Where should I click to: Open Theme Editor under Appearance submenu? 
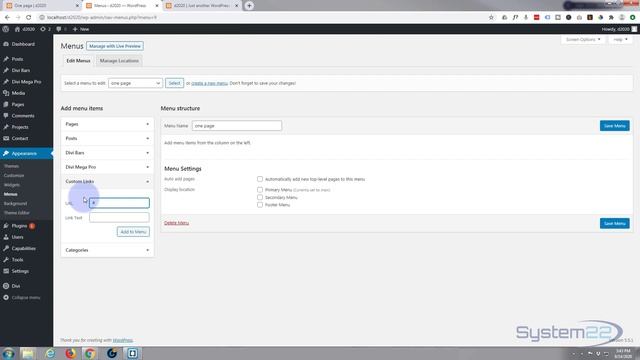coord(17,213)
